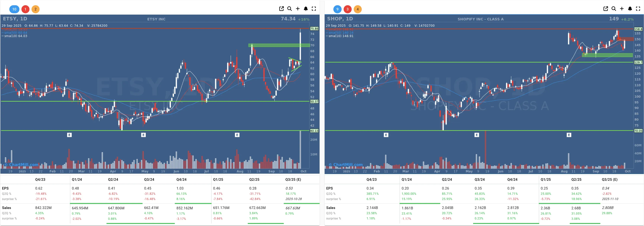Click ETSY earnings marker E near February
This screenshot has height=226, width=644.
coord(69,135)
